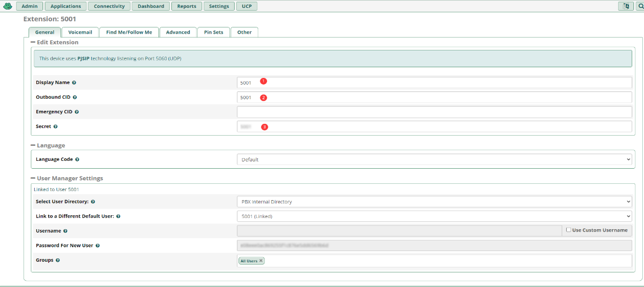Click the 'Extension: 5001' heading
644x287 pixels.
tap(50, 19)
